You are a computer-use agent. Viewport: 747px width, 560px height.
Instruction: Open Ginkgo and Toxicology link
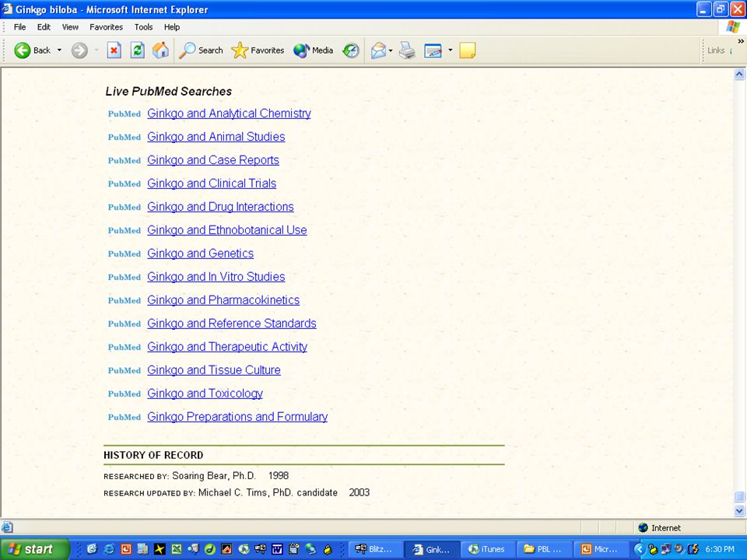205,394
